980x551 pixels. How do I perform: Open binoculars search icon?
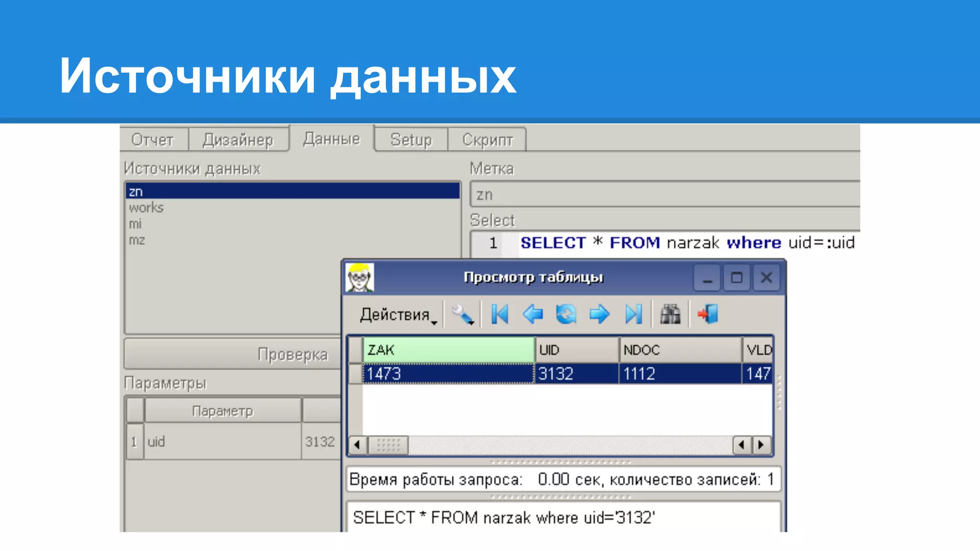[x=670, y=315]
